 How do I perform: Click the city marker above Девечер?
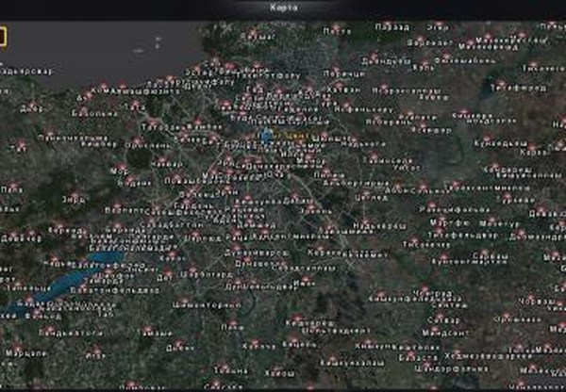(x=12, y=233)
